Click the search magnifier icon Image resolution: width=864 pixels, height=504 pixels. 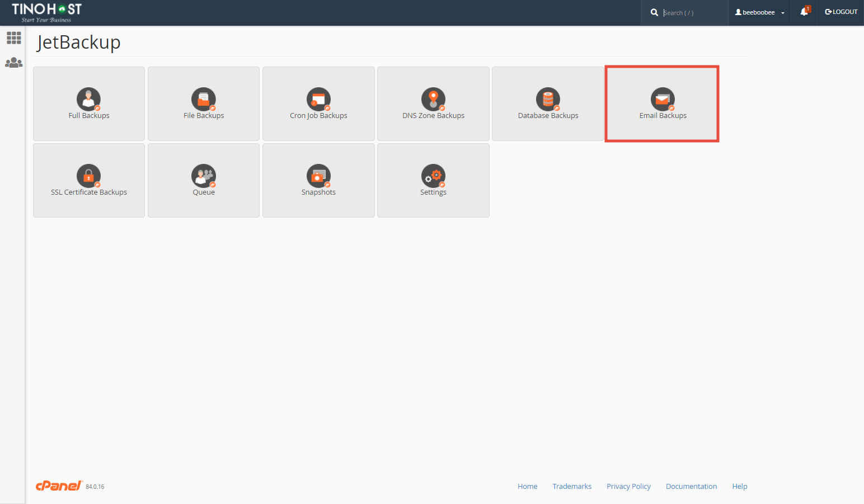pos(654,12)
